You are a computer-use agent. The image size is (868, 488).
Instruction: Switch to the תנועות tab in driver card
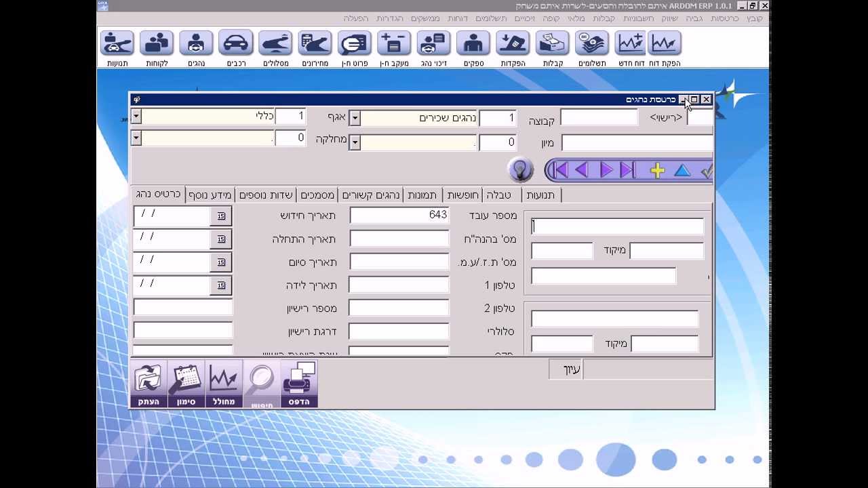tap(540, 195)
